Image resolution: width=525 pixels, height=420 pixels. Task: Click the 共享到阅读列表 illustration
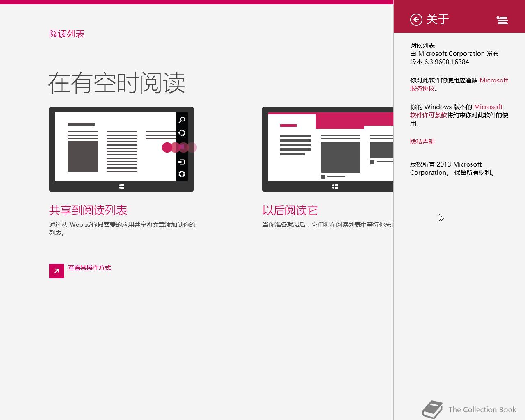121,149
